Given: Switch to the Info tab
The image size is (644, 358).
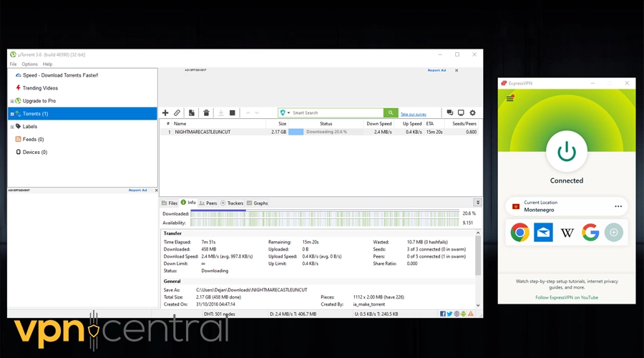Looking at the screenshot, I should point(188,203).
